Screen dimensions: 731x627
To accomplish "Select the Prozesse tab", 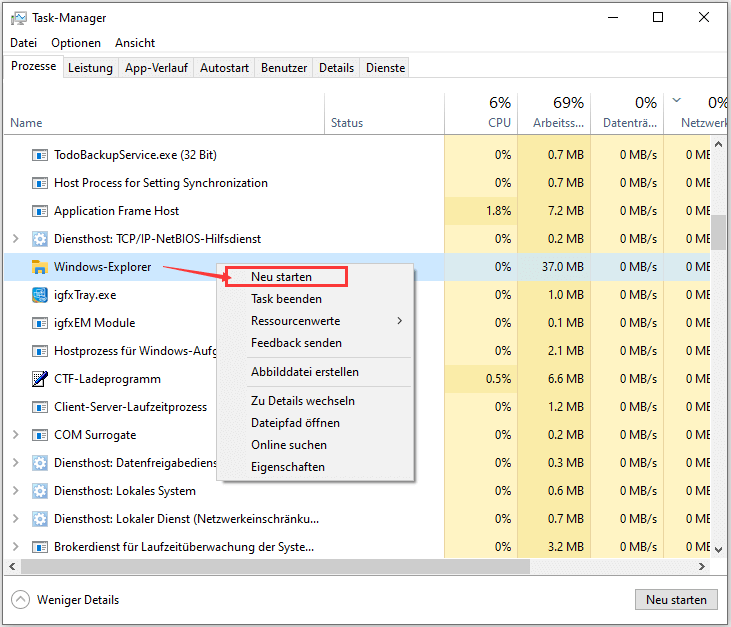I will [34, 66].
